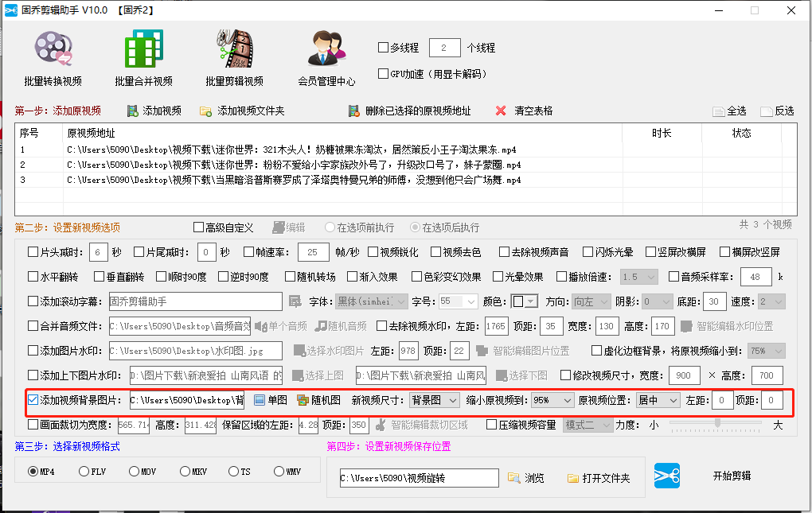This screenshot has width=812, height=513.
Task: Select the 批量剪辑视频 tool
Action: 232,56
